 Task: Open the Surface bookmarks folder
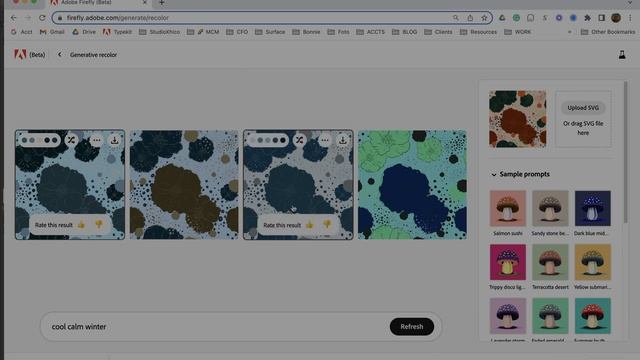pos(270,32)
